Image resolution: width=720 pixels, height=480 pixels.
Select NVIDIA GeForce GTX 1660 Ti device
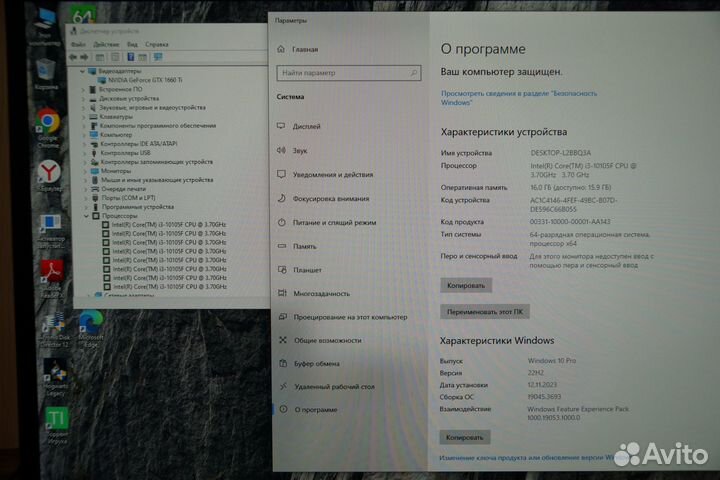coord(145,80)
